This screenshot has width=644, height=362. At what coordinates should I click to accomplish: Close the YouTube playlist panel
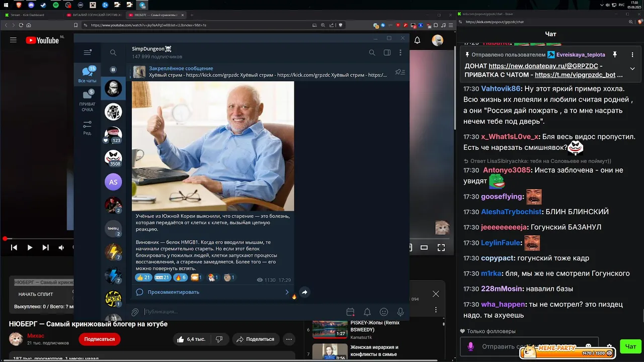(x=436, y=294)
